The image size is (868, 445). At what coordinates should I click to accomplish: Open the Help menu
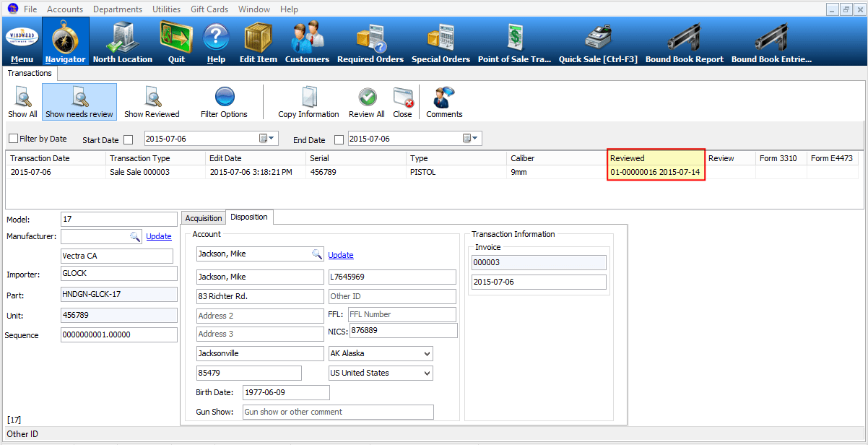point(289,9)
